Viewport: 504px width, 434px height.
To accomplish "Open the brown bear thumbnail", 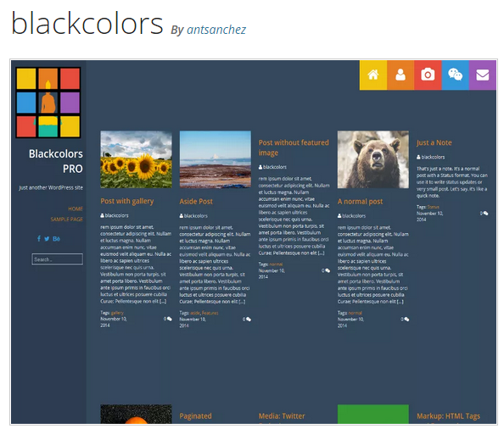I will 373,159.
